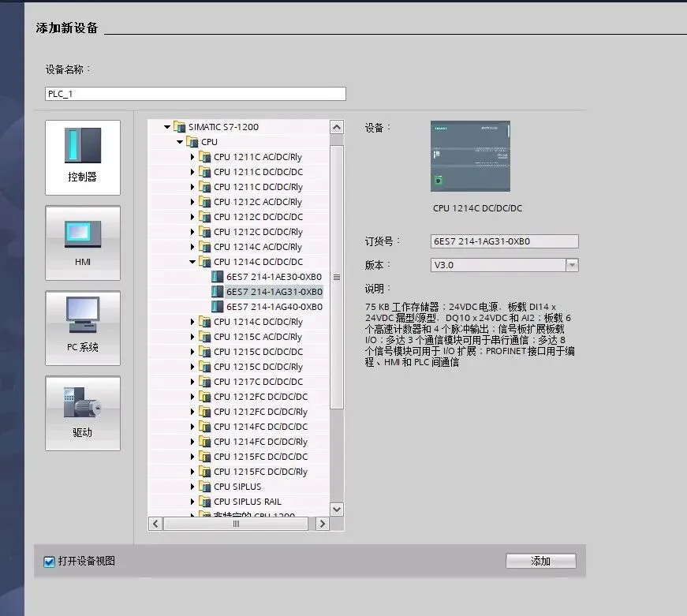Expand CPU 1214C AC/DC/Rly node
687x616 pixels.
point(192,247)
